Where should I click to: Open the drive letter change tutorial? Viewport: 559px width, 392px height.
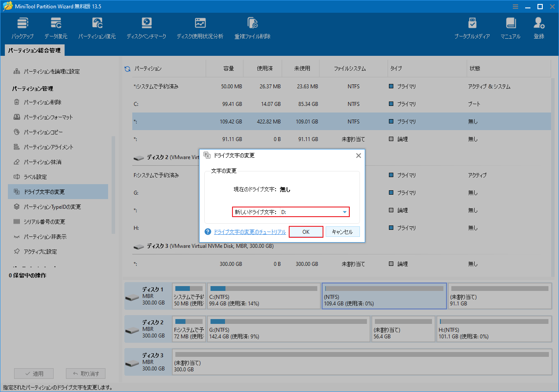[x=249, y=232]
